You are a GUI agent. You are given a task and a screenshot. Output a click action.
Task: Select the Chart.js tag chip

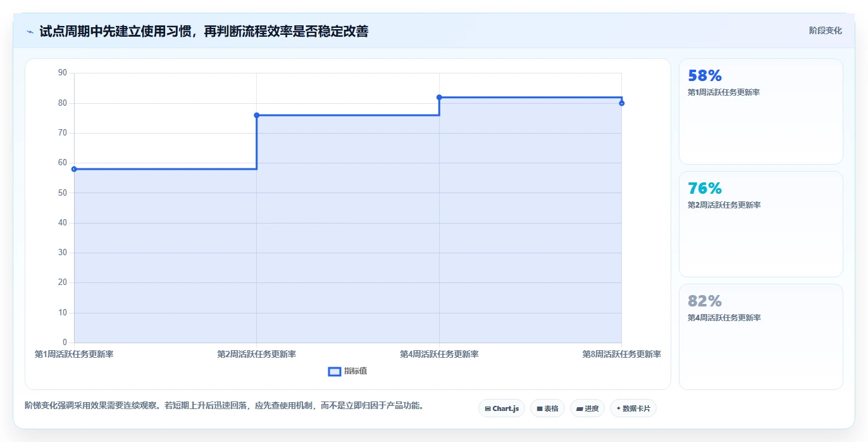(502, 408)
